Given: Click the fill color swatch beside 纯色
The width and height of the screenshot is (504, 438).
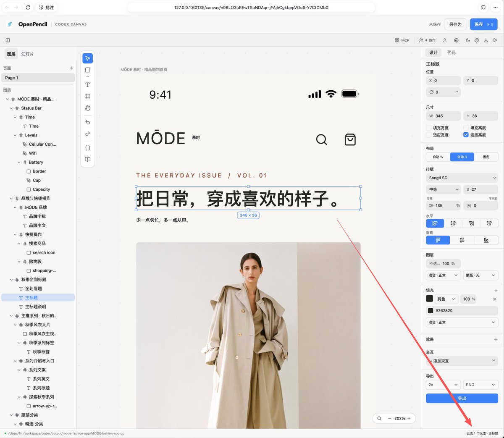Looking at the screenshot, I should click(x=429, y=299).
